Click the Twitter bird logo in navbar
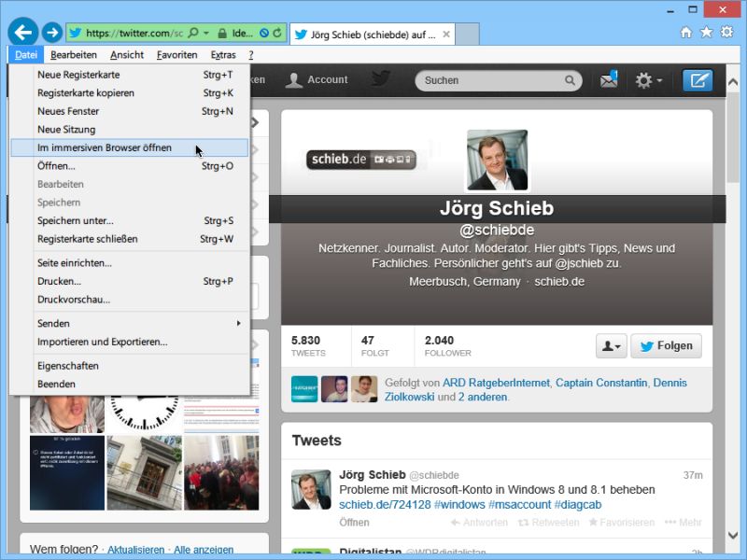747x560 pixels. point(381,78)
